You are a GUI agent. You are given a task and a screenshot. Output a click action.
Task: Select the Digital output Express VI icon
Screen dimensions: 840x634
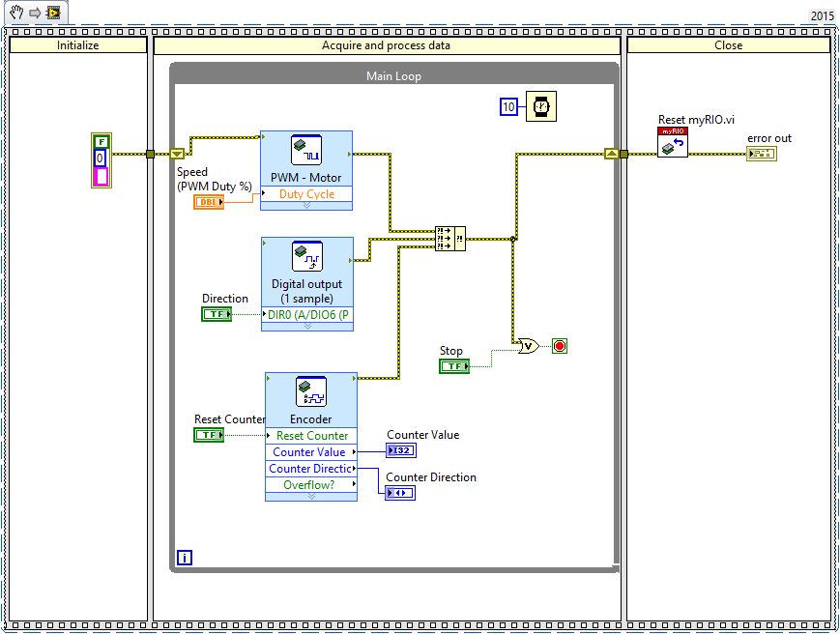(x=307, y=256)
